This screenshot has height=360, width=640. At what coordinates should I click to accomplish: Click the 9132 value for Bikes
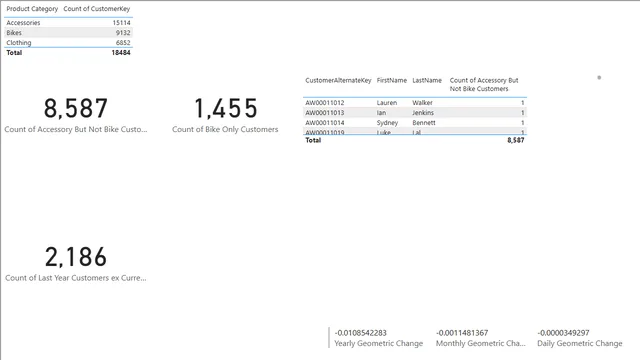[123, 33]
